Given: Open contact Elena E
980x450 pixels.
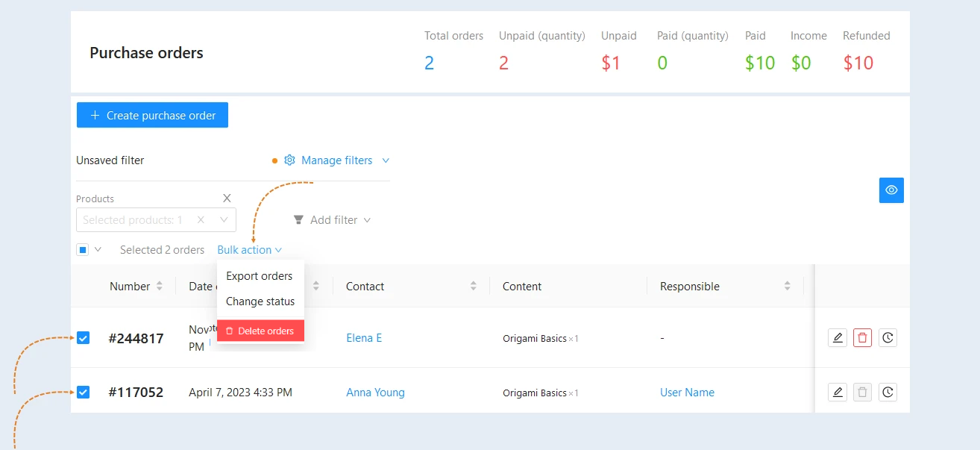Looking at the screenshot, I should (x=364, y=338).
